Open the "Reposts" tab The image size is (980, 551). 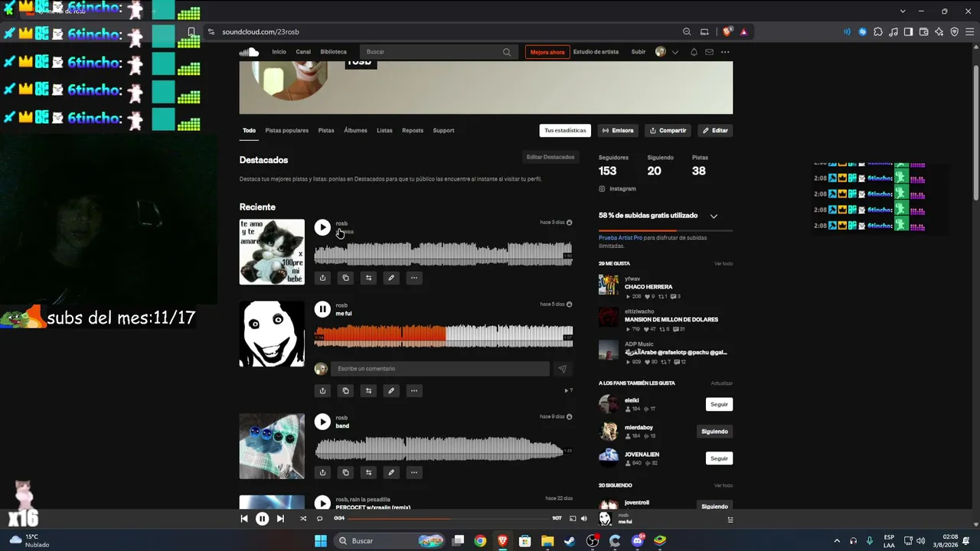pyautogui.click(x=413, y=131)
